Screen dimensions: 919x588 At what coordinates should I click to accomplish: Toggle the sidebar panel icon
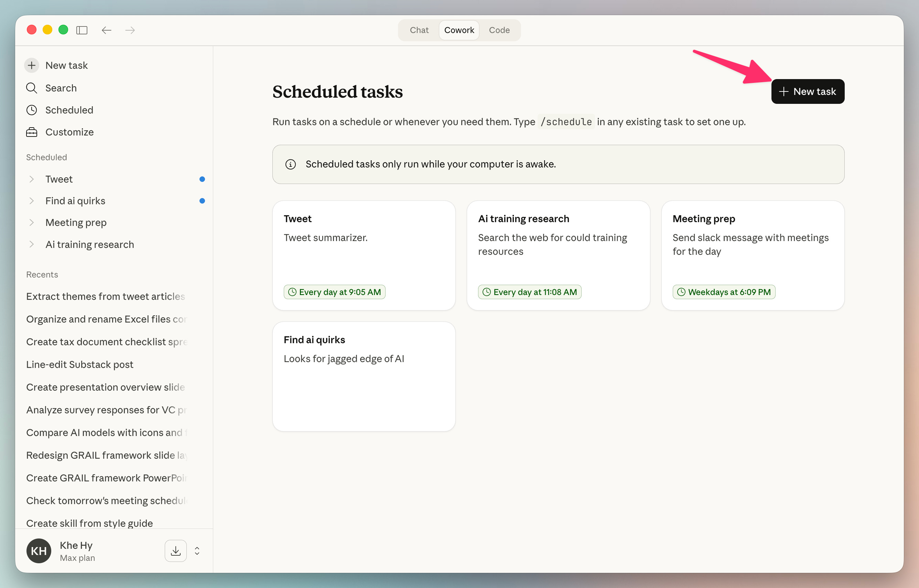tap(82, 30)
